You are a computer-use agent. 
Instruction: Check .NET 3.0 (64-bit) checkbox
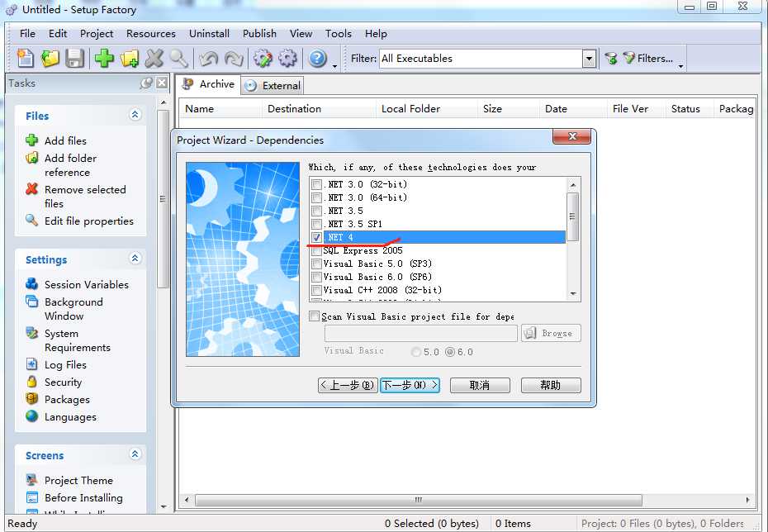[316, 198]
